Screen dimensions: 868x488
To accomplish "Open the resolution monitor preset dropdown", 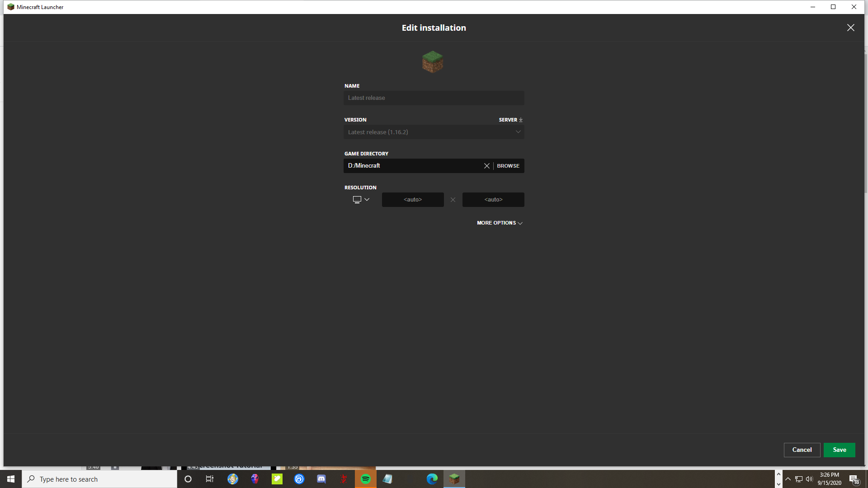I will tap(361, 200).
